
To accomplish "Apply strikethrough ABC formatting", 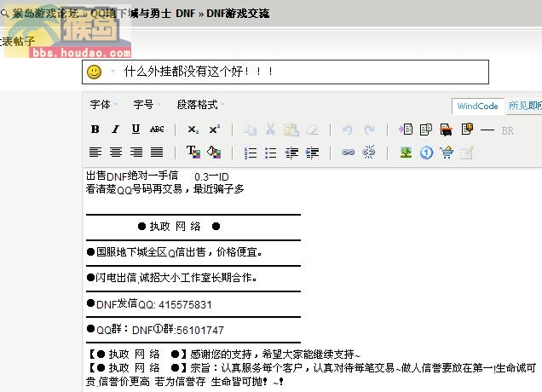I will (x=157, y=130).
